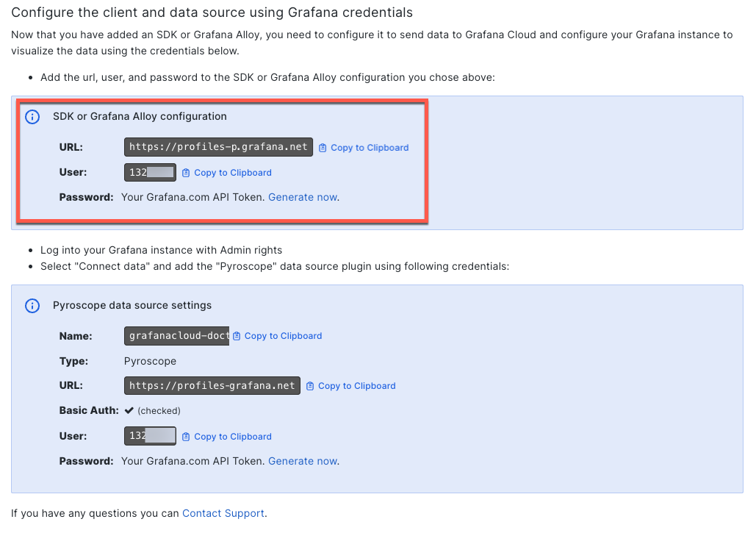Click the masked User value starting with 132
The image size is (756, 533).
coord(150,172)
